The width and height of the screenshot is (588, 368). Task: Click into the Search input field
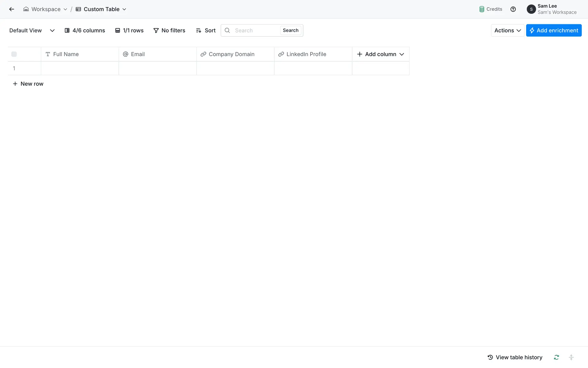tap(255, 30)
